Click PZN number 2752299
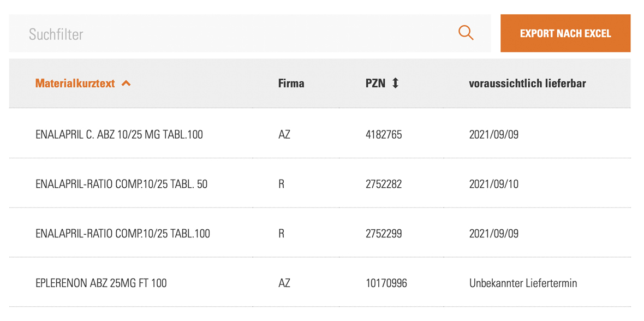This screenshot has width=644, height=321. (x=384, y=234)
